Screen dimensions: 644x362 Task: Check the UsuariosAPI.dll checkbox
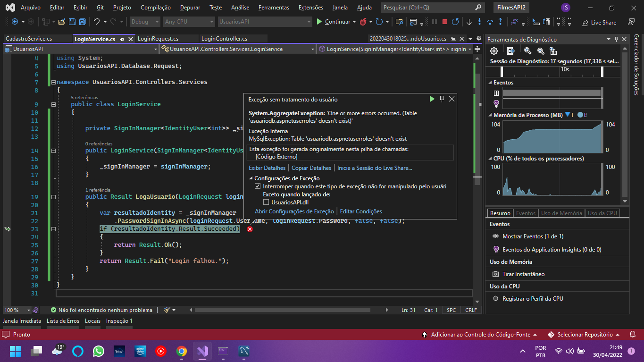[x=266, y=202]
